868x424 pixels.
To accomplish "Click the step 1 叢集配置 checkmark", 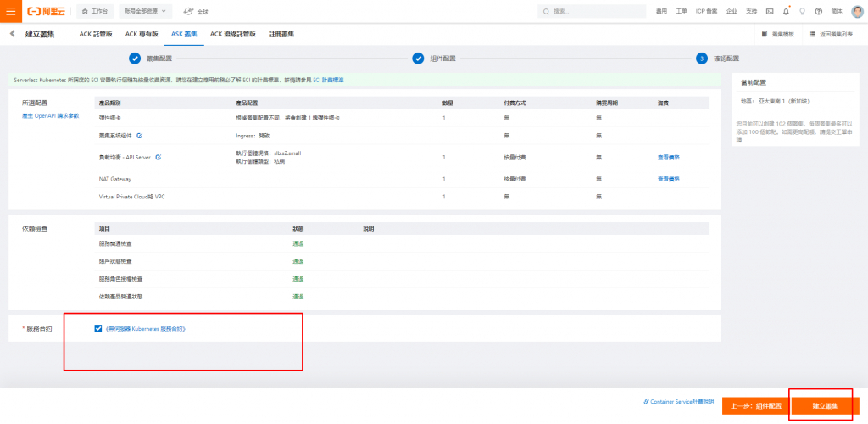I will click(135, 59).
